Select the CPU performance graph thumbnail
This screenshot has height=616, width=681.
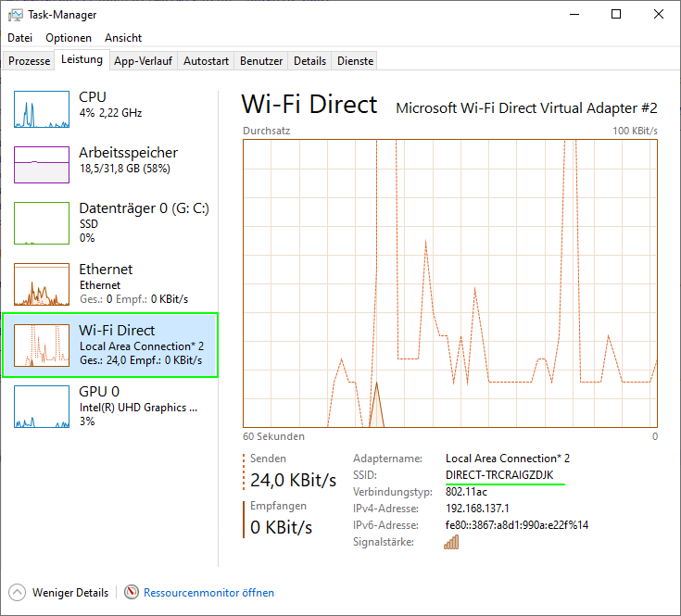click(42, 109)
